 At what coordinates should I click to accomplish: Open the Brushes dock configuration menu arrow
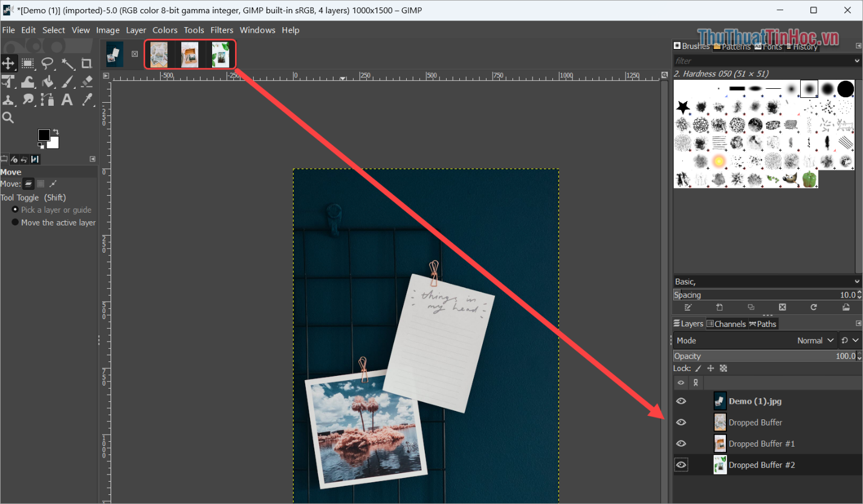click(858, 46)
